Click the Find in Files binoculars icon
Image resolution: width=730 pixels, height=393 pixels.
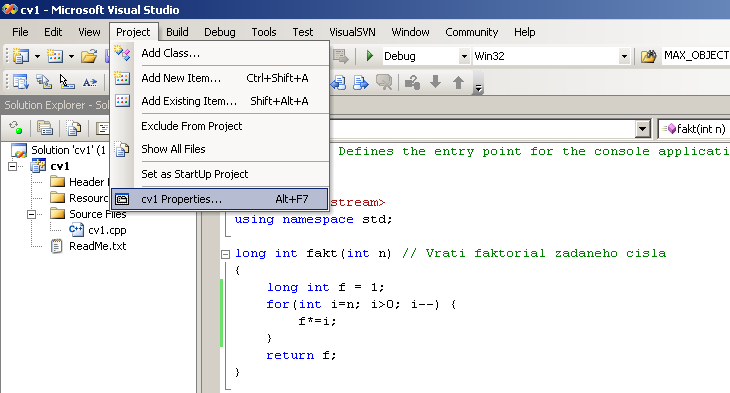pos(648,57)
